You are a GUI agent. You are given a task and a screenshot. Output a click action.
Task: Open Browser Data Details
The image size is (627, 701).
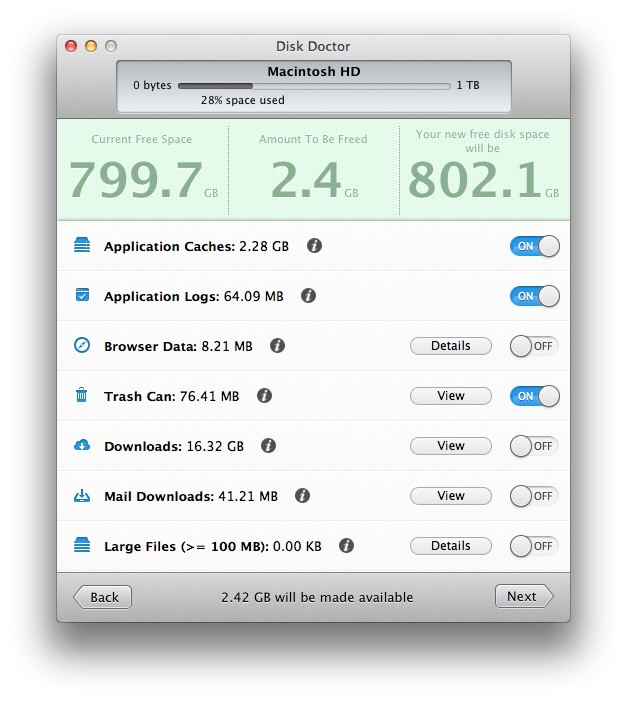pyautogui.click(x=450, y=346)
